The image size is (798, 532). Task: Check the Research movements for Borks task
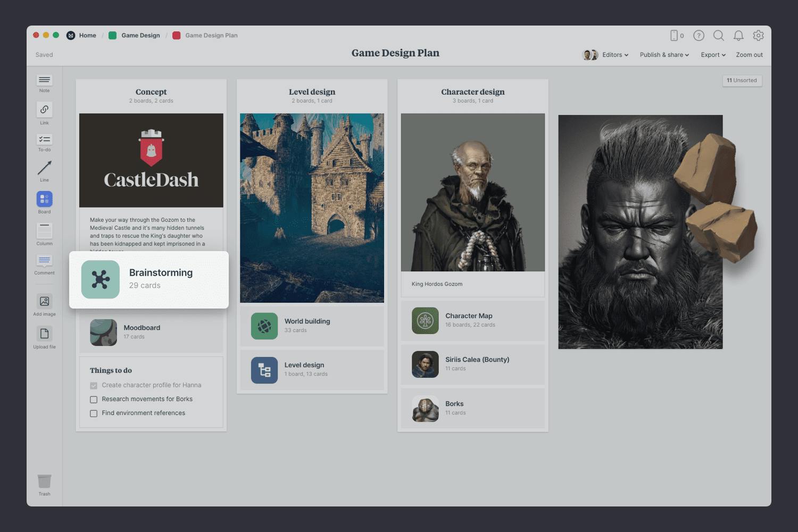tap(94, 399)
